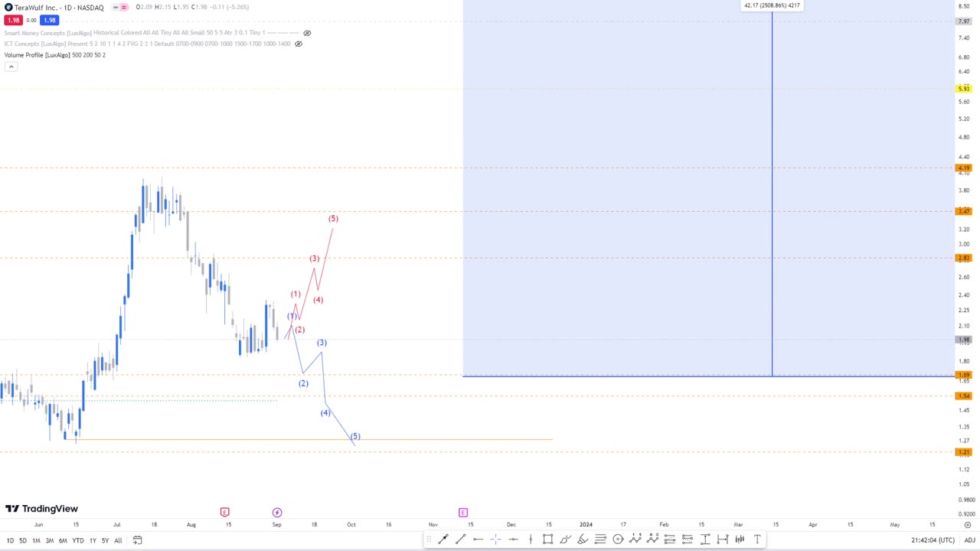Viewport: 980px width, 551px height.
Task: Click the TeraWulf symbol logo icon
Action: point(8,8)
